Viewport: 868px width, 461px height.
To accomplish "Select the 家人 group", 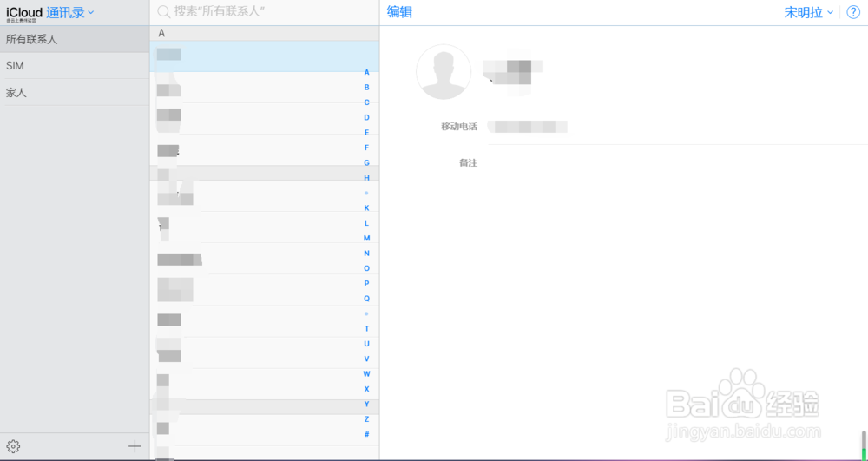I will click(x=75, y=92).
